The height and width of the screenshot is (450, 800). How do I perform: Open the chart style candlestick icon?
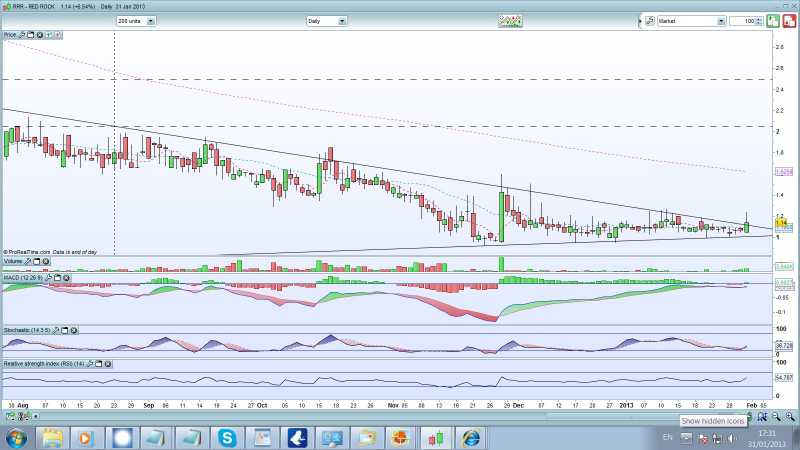[x=510, y=20]
